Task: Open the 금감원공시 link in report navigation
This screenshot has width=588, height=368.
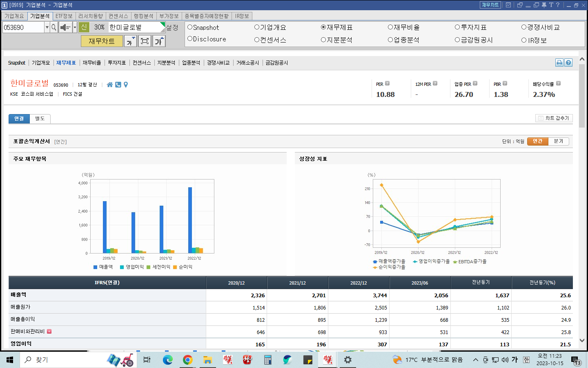Action: point(277,63)
